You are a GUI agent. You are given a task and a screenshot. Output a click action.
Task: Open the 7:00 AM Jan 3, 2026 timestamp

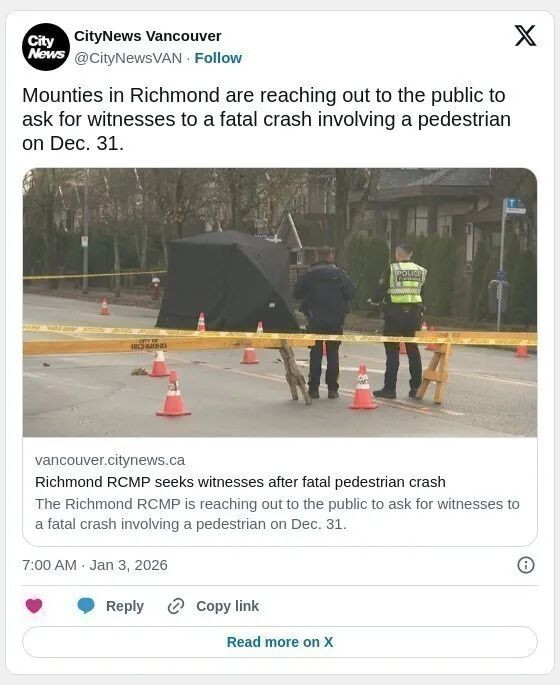95,565
